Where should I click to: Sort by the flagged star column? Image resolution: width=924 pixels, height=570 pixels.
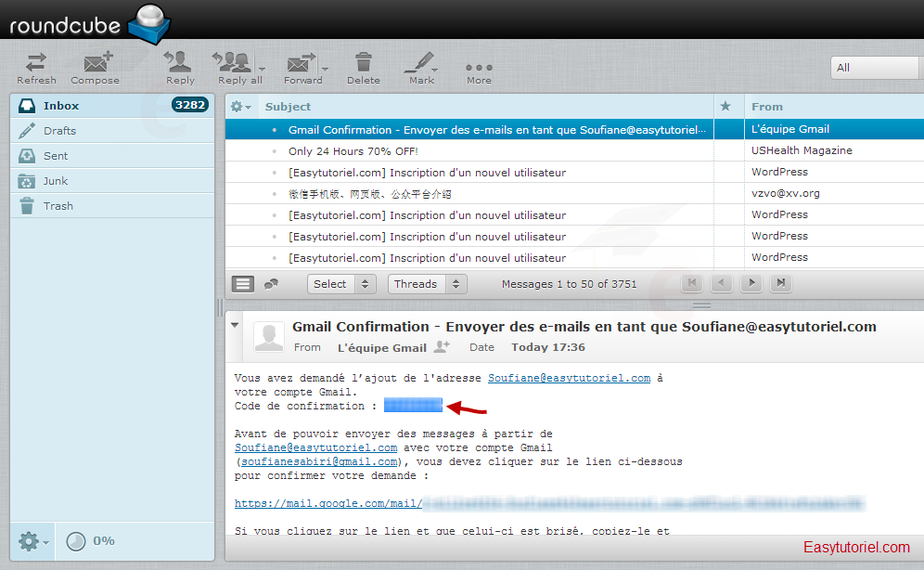pos(725,106)
